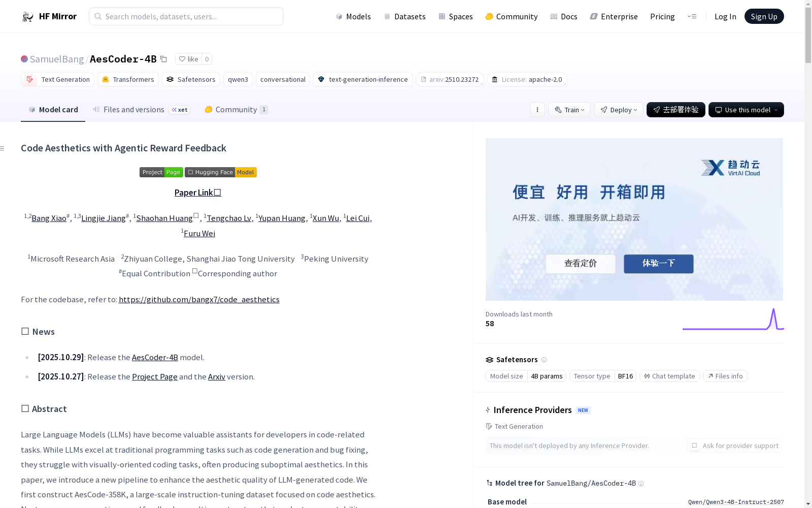Click the downloads sparkline chart
Viewport: 812px width, 508px height.
click(x=733, y=319)
